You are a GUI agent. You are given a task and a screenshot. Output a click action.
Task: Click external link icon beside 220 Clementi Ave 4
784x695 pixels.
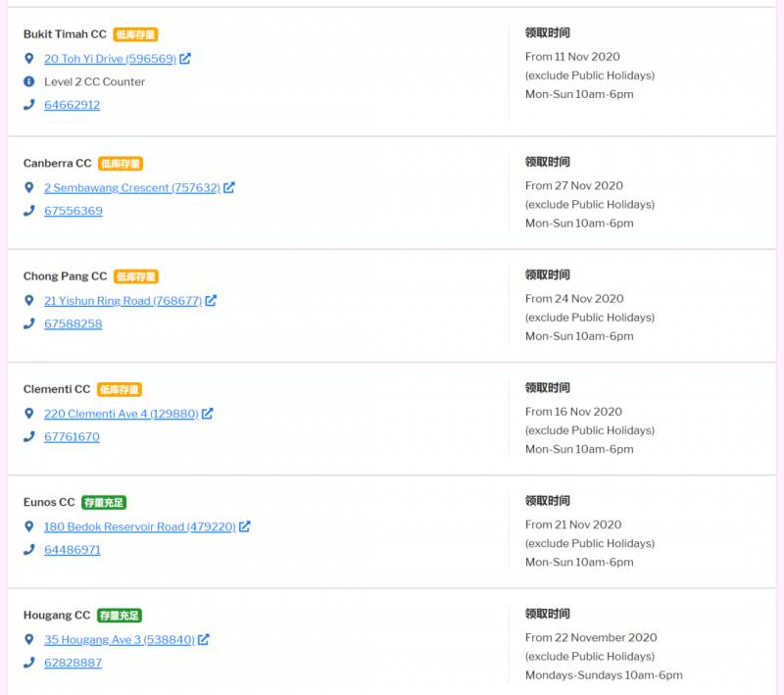pyautogui.click(x=207, y=414)
